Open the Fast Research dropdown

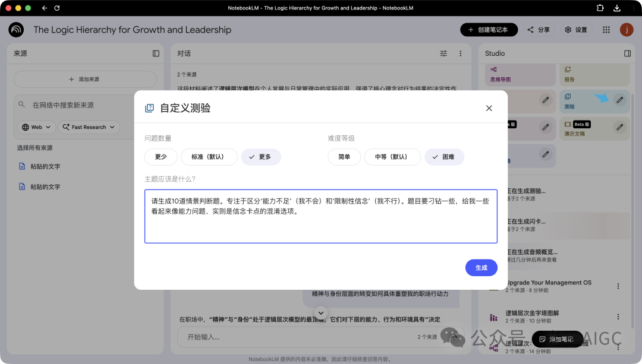(x=89, y=126)
